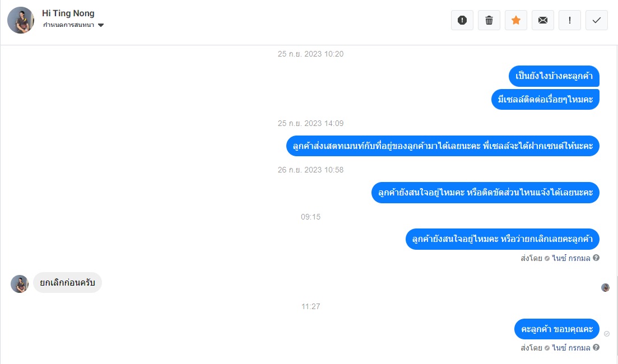The width and height of the screenshot is (618, 364).
Task: Select the small seen-by avatar at the right edge
Action: pos(605,288)
